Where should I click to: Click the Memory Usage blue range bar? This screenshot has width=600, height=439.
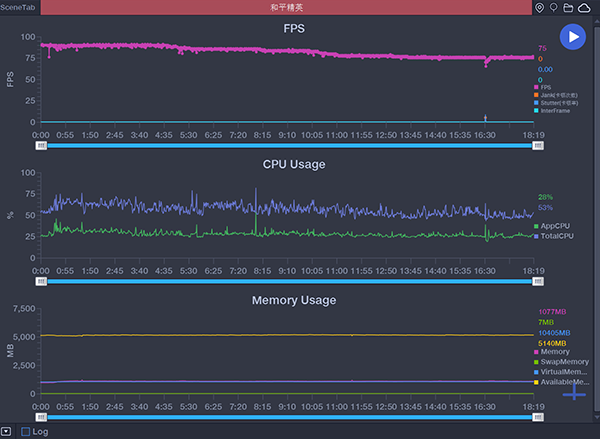click(x=290, y=417)
